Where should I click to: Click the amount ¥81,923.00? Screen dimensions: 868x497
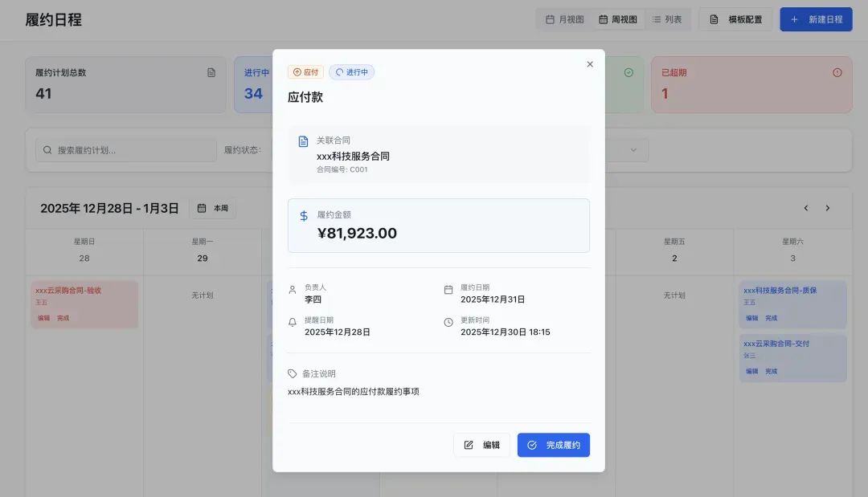357,234
